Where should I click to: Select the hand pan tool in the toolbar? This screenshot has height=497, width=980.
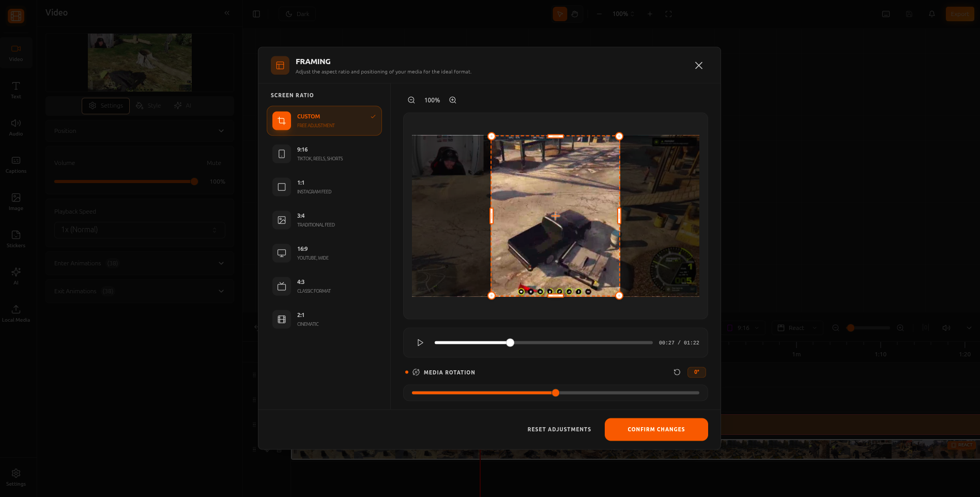click(574, 14)
